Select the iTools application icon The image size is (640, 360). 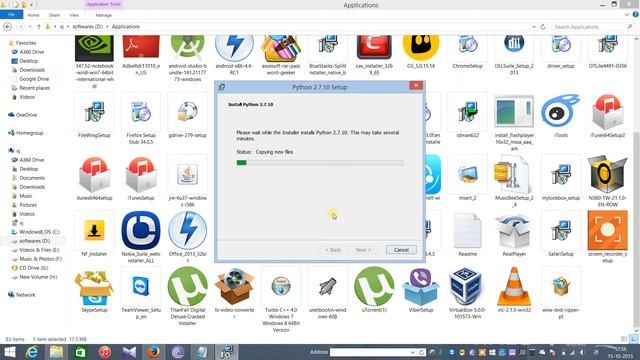coord(560,112)
